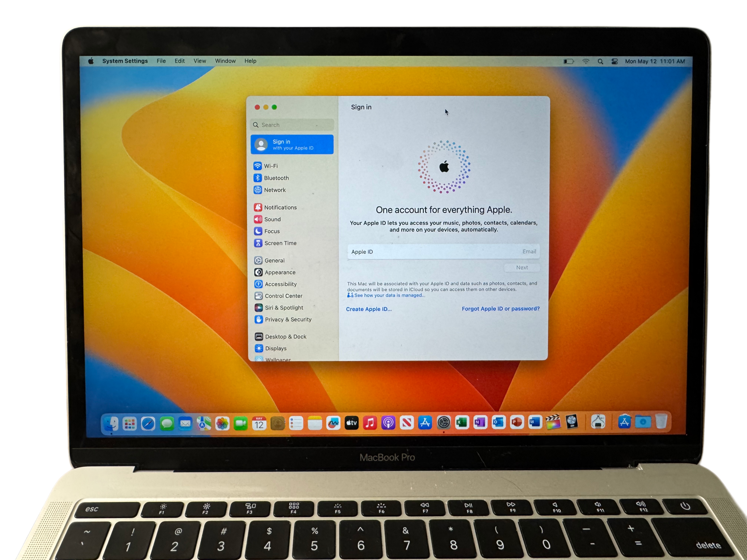The height and width of the screenshot is (560, 747).
Task: Open Microsoft OneNote in the Dock
Action: click(x=480, y=423)
